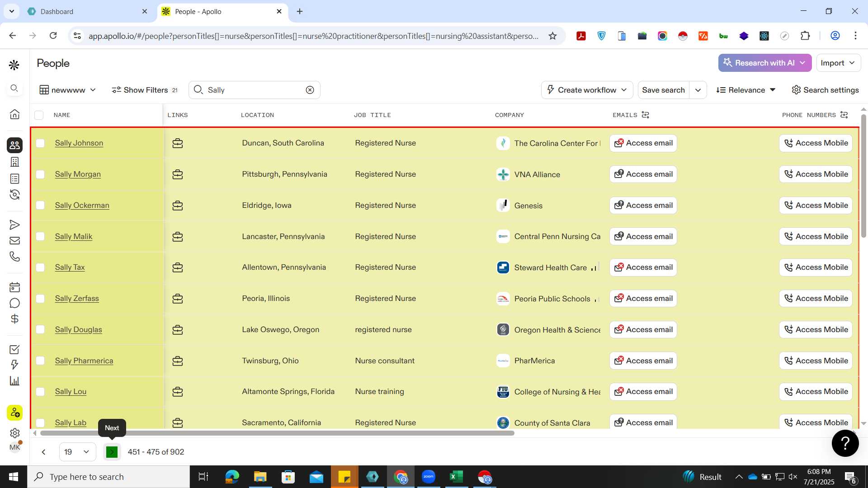Open the help question mark button
This screenshot has height=488, width=868.
[845, 443]
